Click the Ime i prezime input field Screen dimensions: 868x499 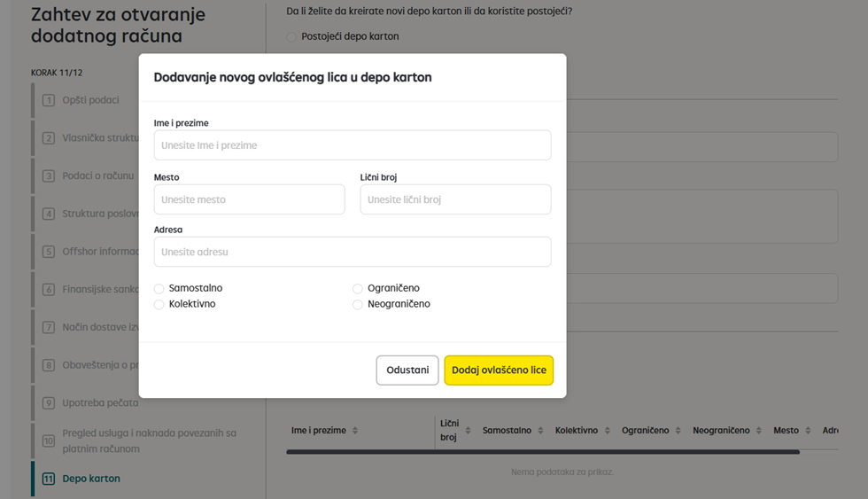[353, 145]
